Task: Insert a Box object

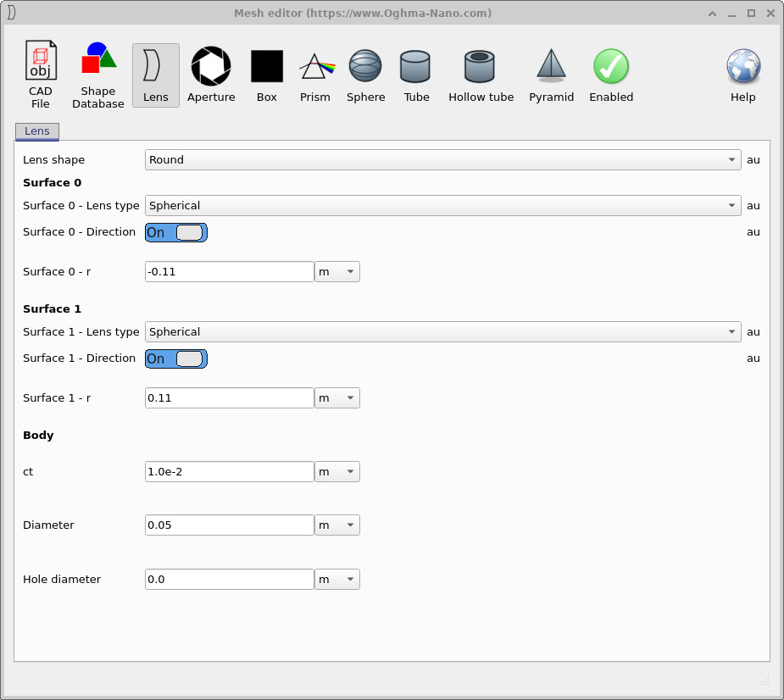Action: pyautogui.click(x=266, y=66)
